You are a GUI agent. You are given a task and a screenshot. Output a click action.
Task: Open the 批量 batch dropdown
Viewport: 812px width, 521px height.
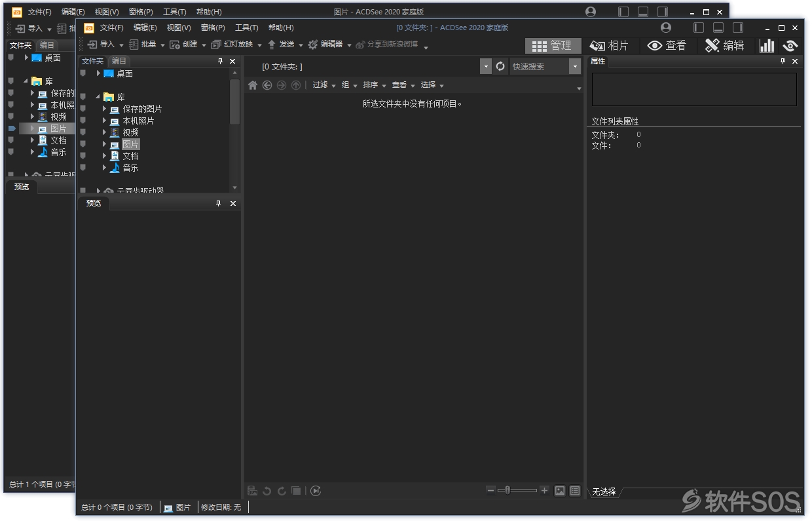[162, 45]
